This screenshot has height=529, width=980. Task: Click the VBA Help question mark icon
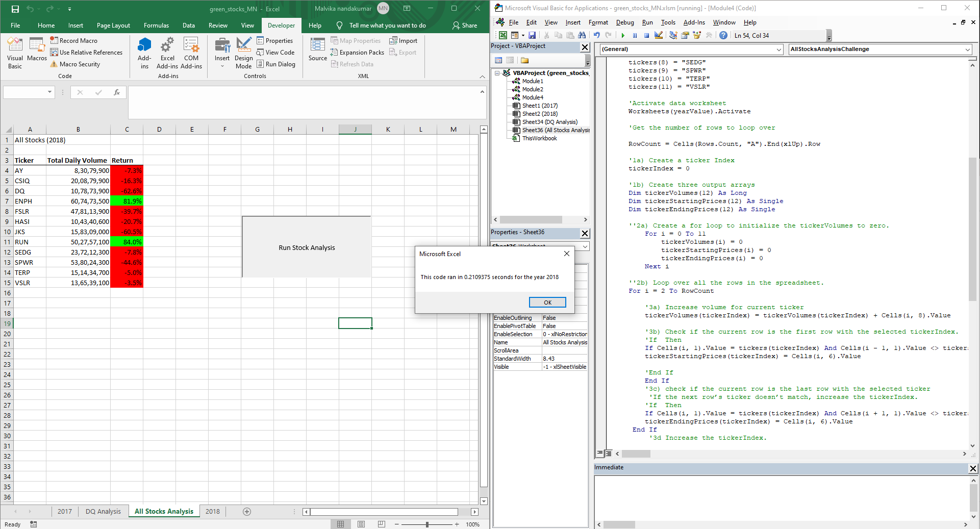tap(723, 35)
